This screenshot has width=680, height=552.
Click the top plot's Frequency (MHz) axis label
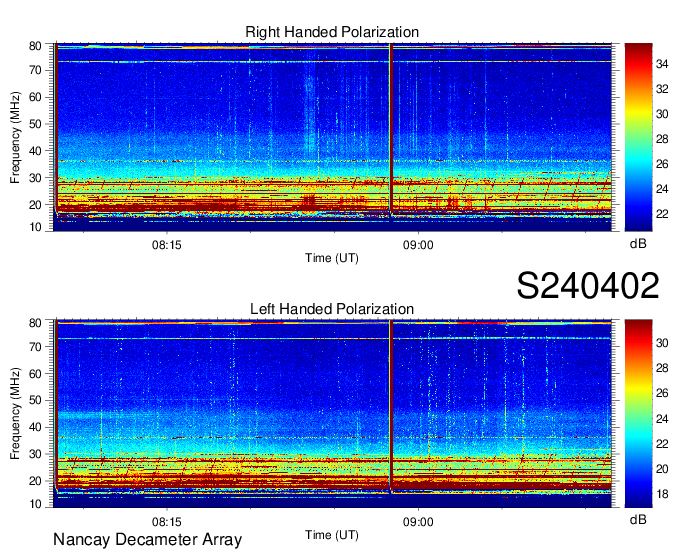pyautogui.click(x=15, y=137)
